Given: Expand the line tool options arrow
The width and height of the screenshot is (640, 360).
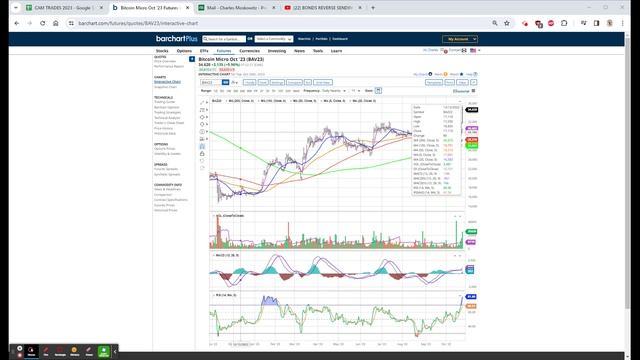Looking at the screenshot, I should tap(207, 102).
